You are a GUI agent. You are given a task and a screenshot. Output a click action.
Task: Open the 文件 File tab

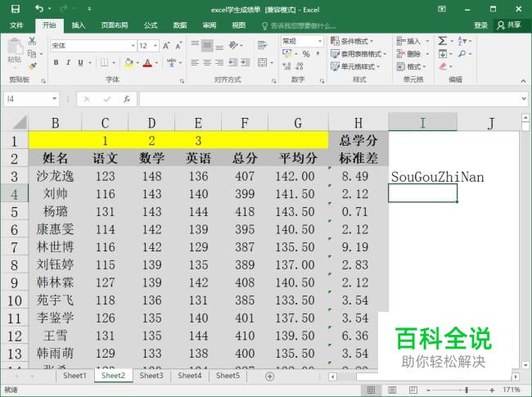[x=16, y=25]
